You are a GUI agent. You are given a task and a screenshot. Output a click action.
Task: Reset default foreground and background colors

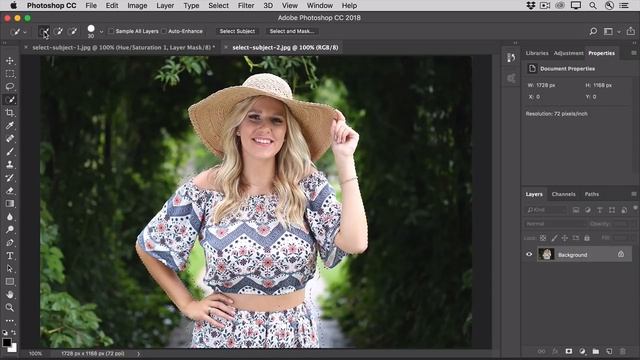pos(5,333)
